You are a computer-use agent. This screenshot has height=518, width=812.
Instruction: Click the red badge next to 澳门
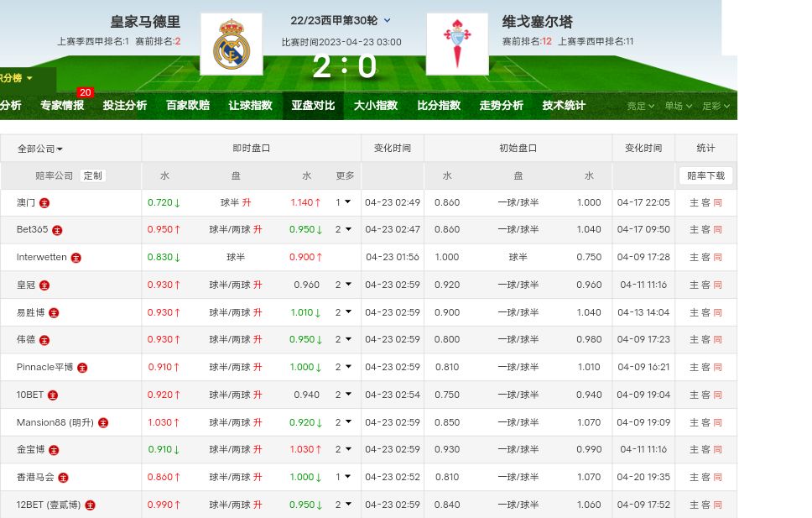click(x=44, y=203)
